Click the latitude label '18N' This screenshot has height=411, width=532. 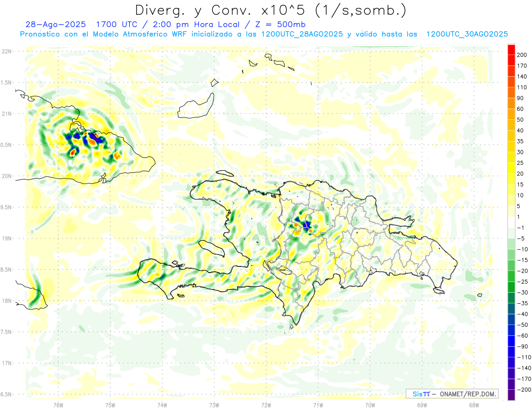tap(6, 301)
